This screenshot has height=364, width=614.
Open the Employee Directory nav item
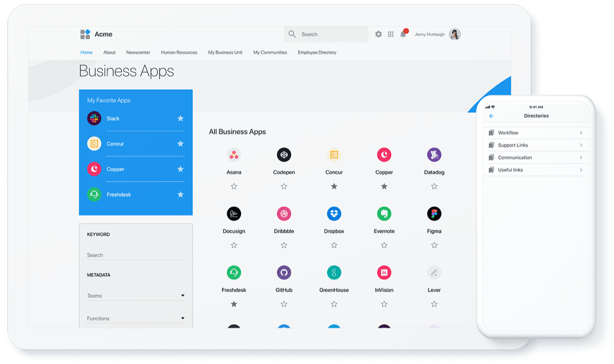[x=317, y=52]
